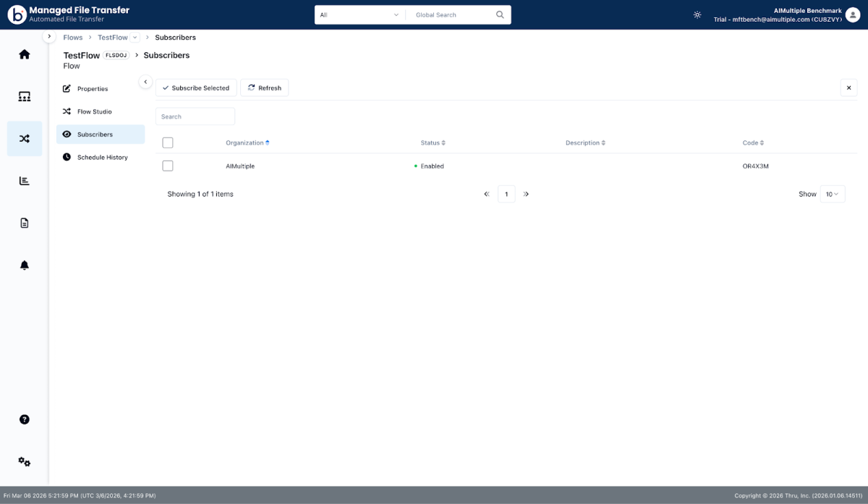
Task: Open the Home icon in left sidebar
Action: coord(25,54)
